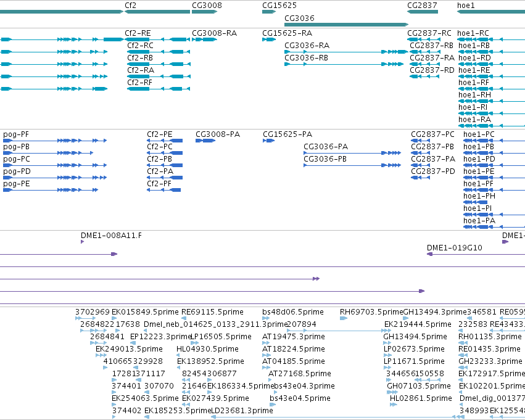Screen dimensions: 525x420
Task: Select the CG3036-PB protein
Action: [352, 165]
